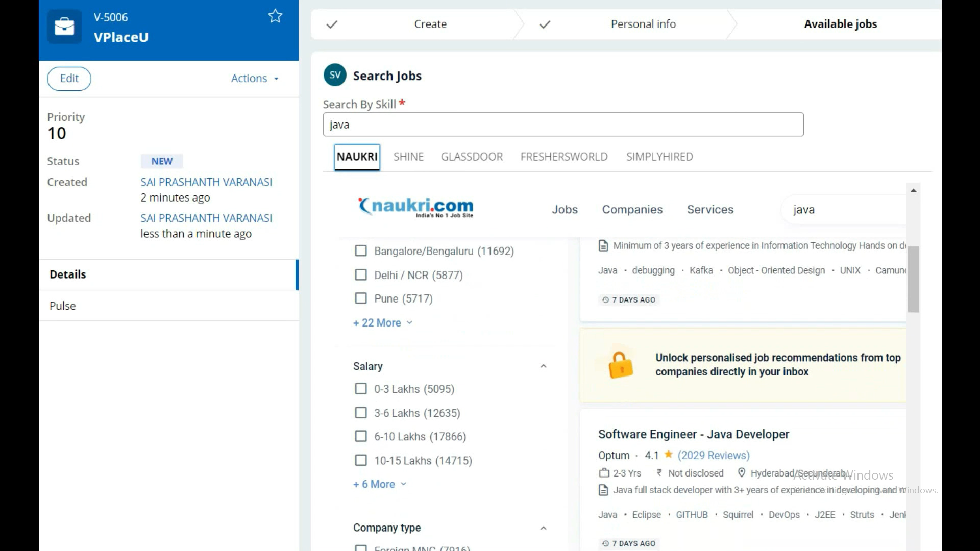Switch to the GLASSDOOR tab

(472, 157)
